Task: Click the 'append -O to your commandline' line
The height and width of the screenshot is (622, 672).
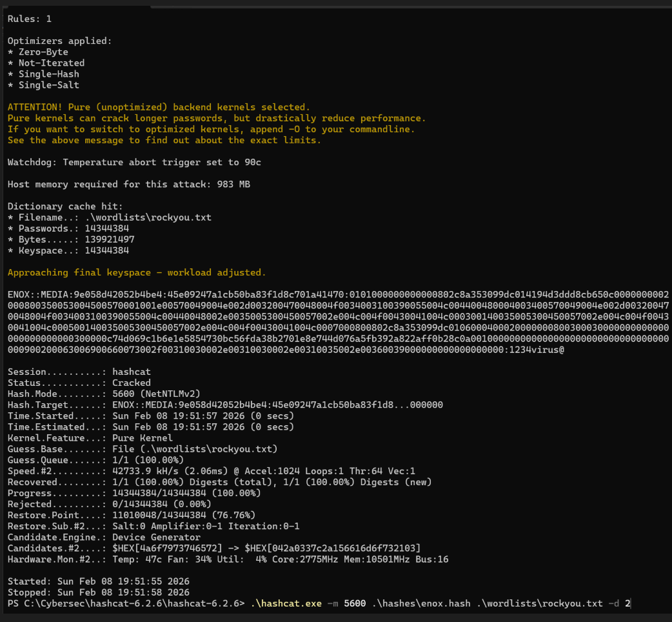Action: click(x=212, y=129)
